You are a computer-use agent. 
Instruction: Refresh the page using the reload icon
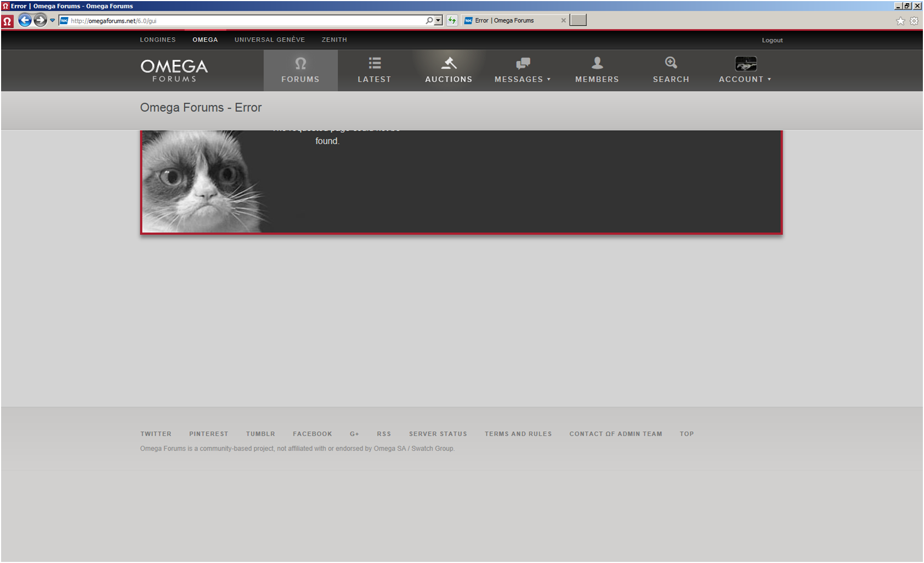point(452,20)
